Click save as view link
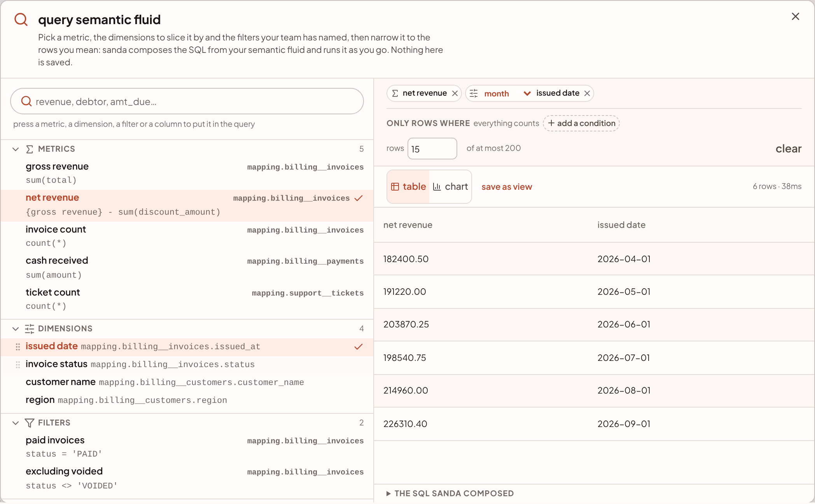Screen dimensions: 815x504 pos(507,187)
